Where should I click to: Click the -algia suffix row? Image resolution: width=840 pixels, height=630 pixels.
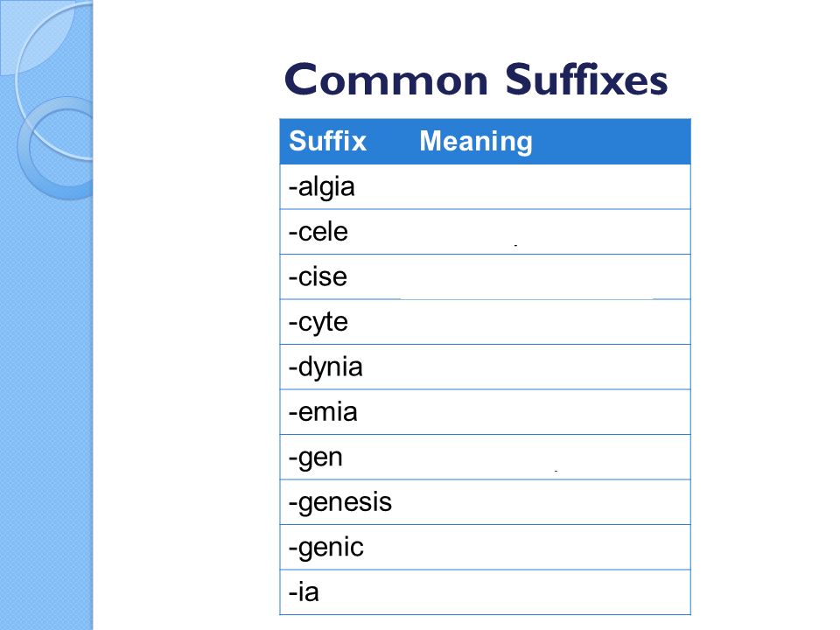(x=485, y=187)
